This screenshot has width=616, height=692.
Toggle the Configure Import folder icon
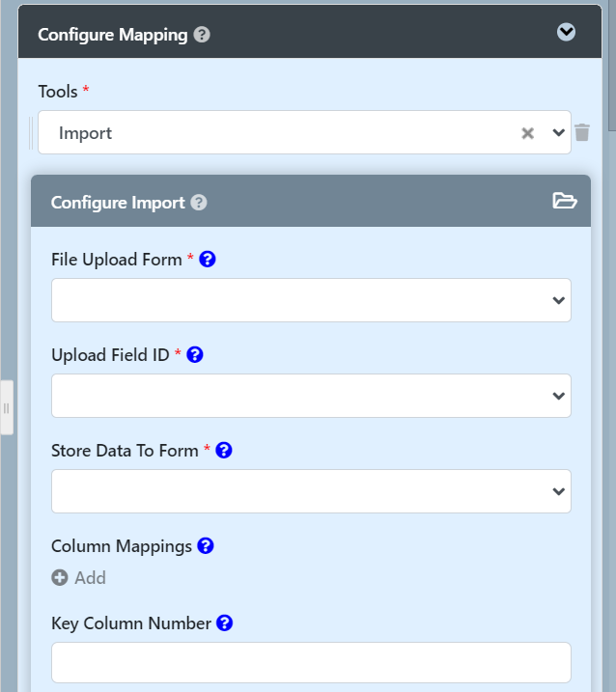564,201
